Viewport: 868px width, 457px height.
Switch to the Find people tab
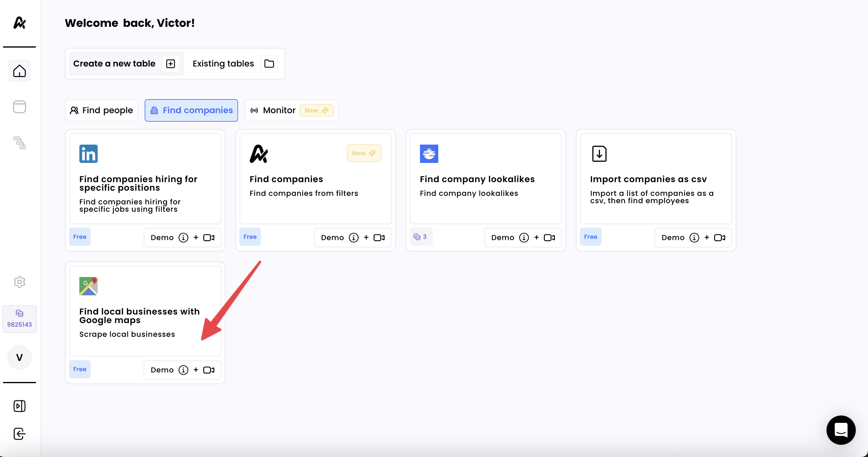(101, 110)
